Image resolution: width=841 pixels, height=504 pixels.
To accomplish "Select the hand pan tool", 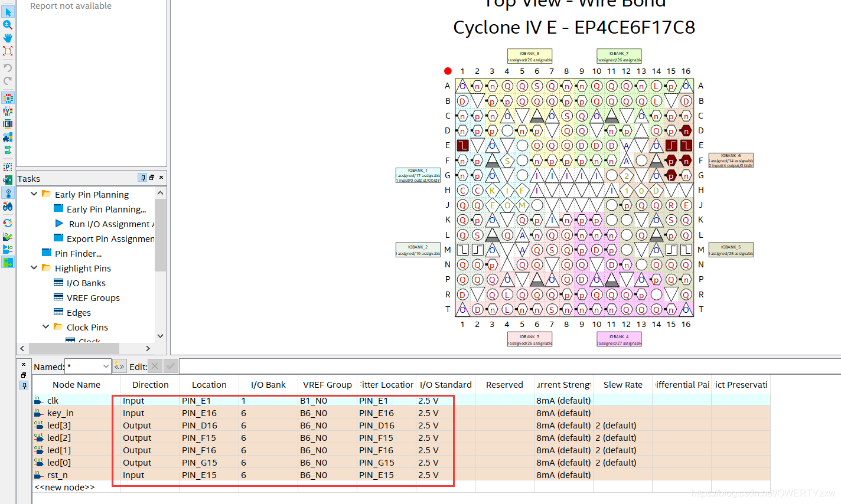I will point(8,38).
